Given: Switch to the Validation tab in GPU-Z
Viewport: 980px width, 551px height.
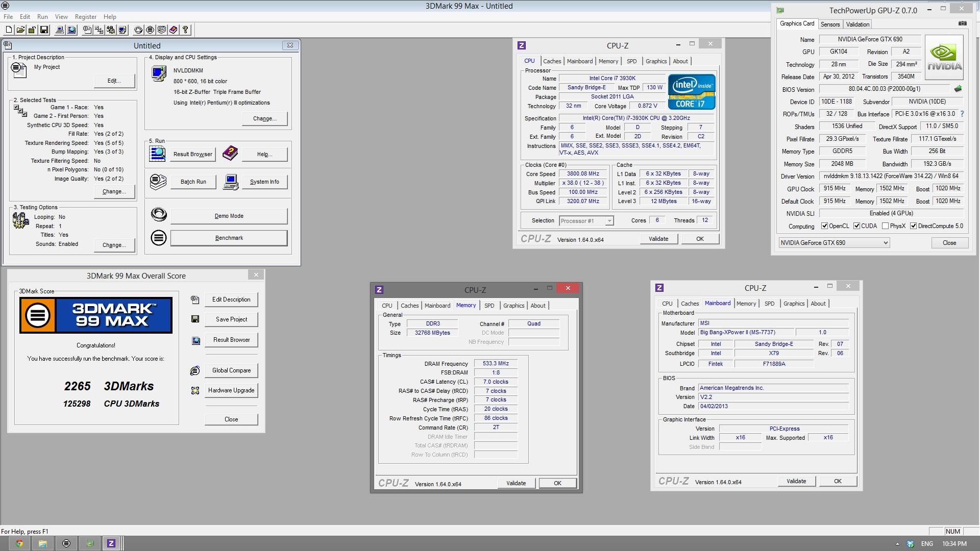Looking at the screenshot, I should [857, 24].
